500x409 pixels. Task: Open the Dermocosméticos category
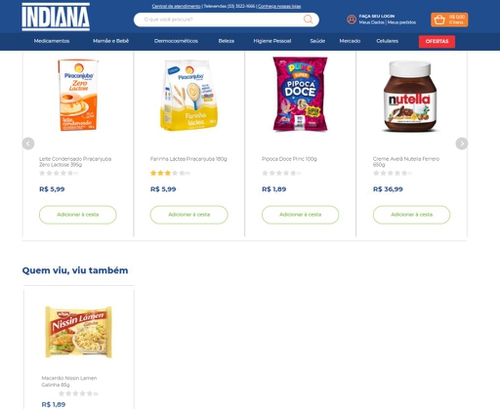[176, 41]
